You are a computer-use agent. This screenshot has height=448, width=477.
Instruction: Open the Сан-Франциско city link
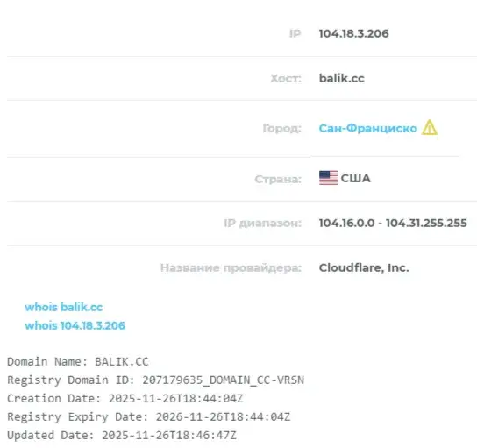(367, 128)
